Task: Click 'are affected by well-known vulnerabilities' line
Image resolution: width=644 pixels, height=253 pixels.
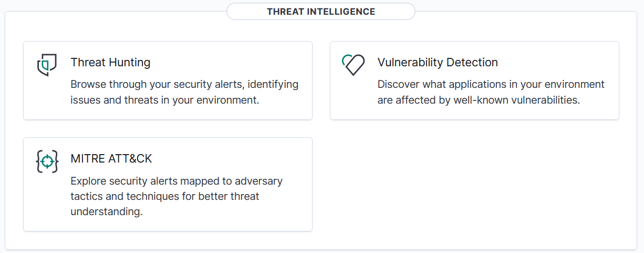Action: pyautogui.click(x=479, y=100)
